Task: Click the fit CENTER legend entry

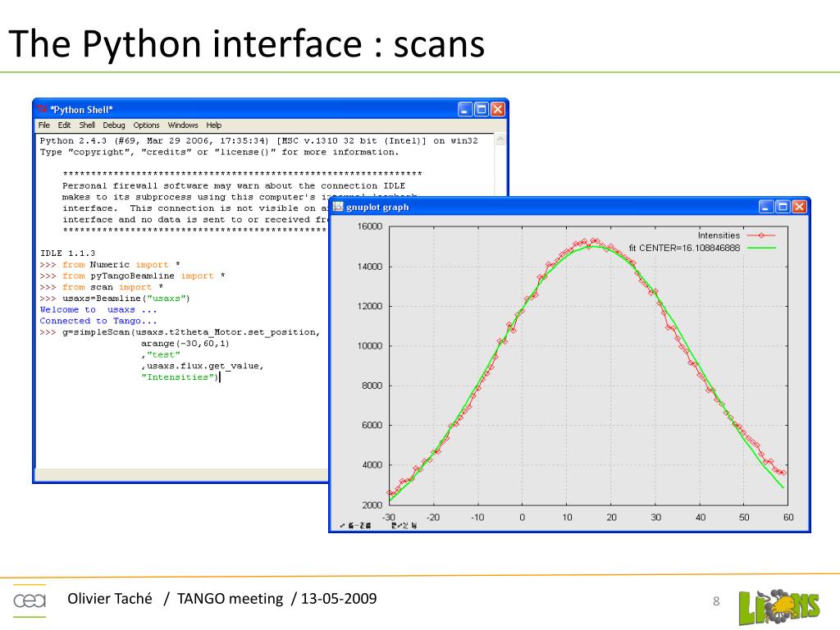Action: [684, 248]
